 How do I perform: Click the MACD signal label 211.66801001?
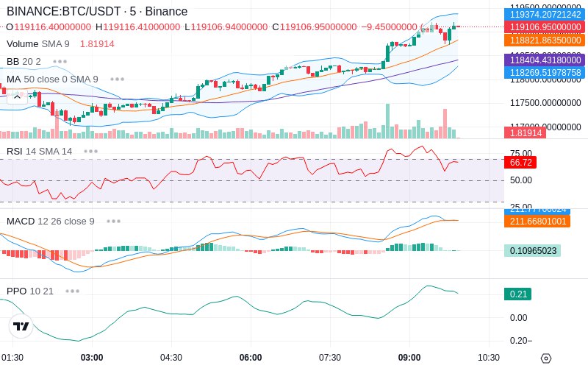537,221
